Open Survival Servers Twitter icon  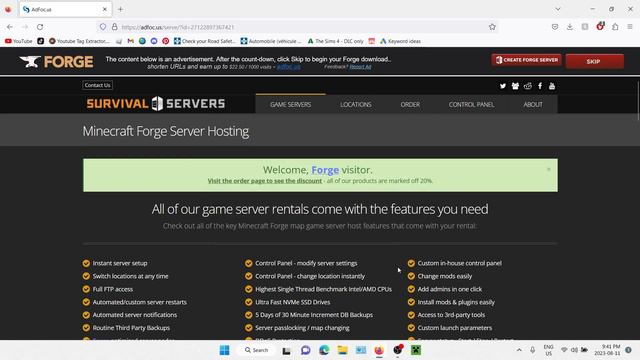click(503, 86)
